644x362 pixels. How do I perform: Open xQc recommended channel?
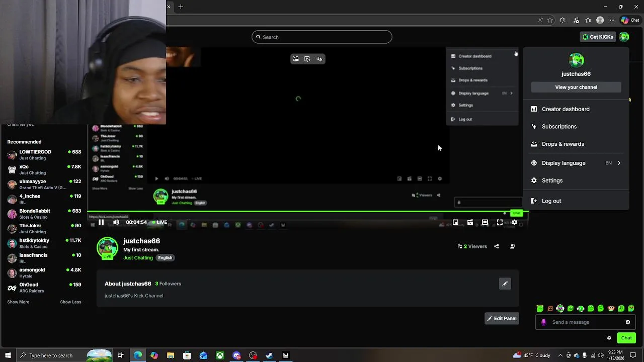coord(44,169)
